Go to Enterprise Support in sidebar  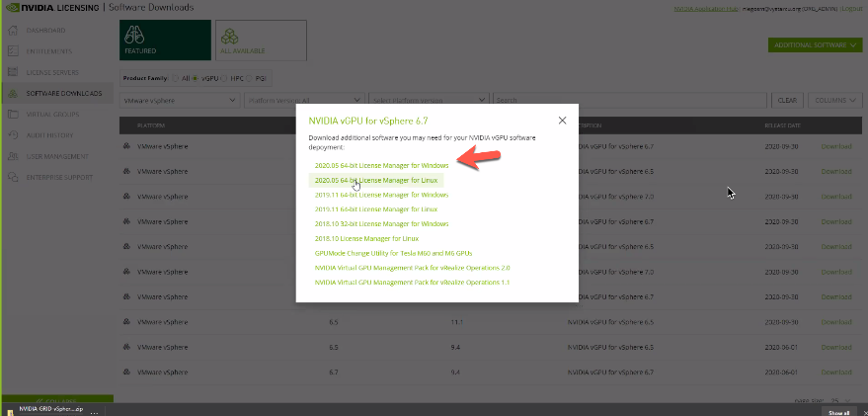click(x=60, y=178)
